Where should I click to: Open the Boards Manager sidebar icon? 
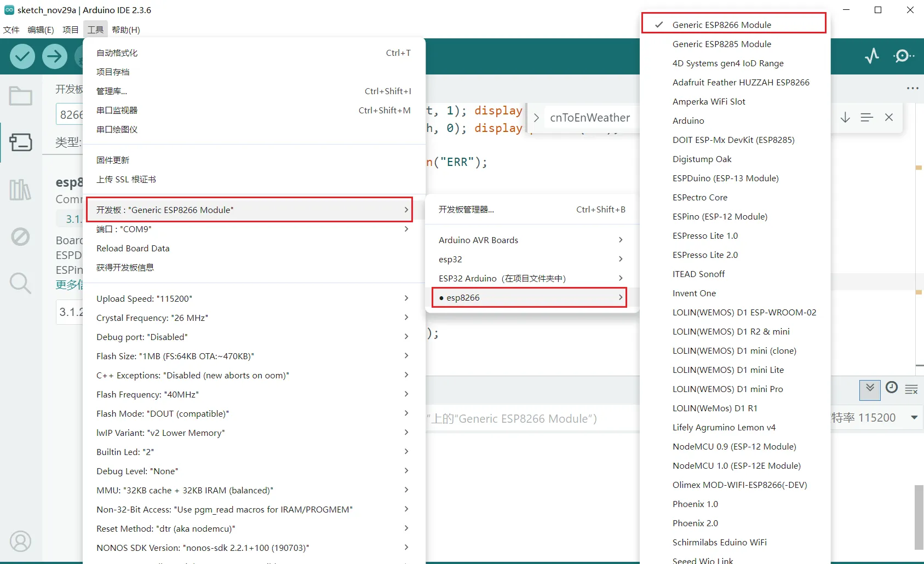coord(21,142)
